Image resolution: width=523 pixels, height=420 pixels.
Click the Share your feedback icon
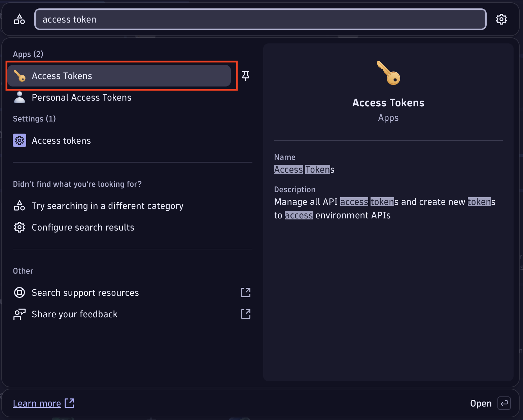20,314
